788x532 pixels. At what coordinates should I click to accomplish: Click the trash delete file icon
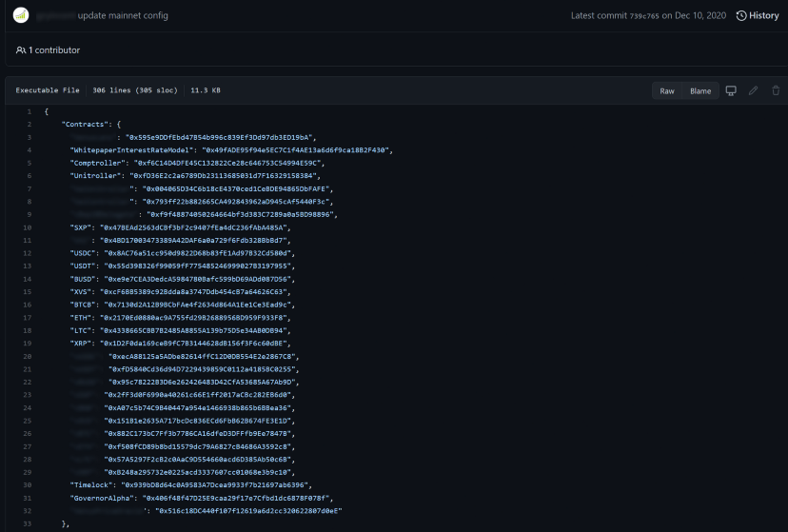click(776, 90)
